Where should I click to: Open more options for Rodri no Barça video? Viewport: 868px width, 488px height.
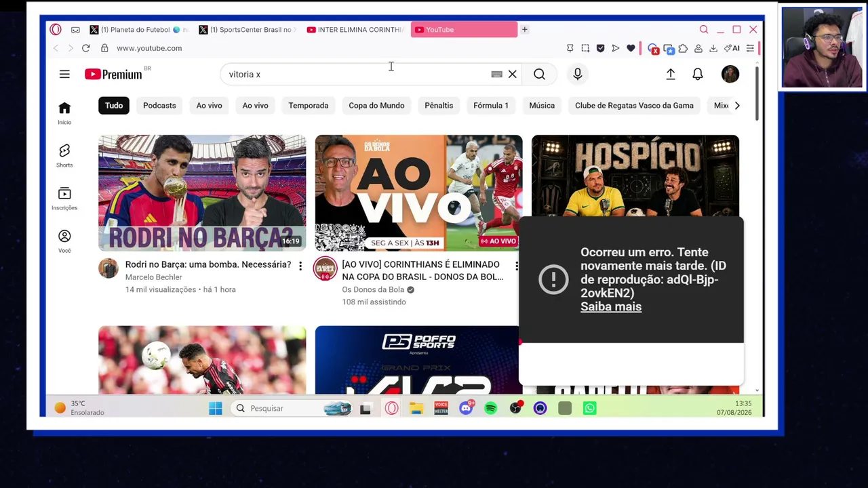[x=300, y=266]
